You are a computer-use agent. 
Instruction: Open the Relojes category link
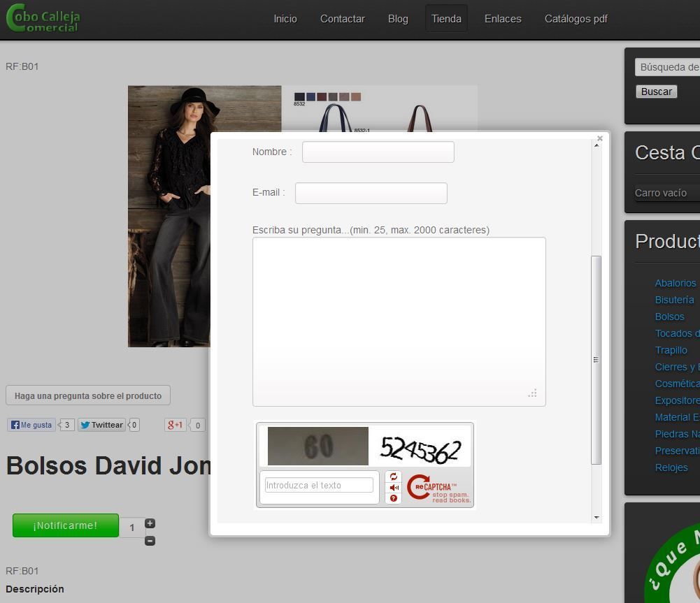pos(671,467)
